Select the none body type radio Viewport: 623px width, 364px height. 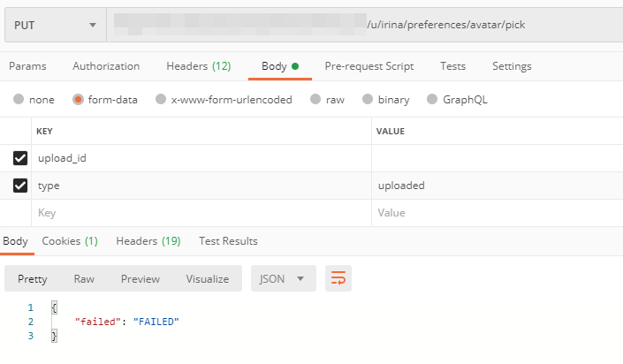(19, 99)
